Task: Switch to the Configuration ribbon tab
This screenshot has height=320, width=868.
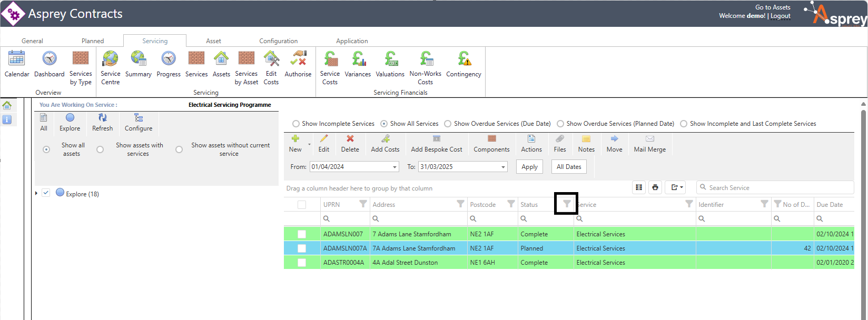Action: point(278,41)
